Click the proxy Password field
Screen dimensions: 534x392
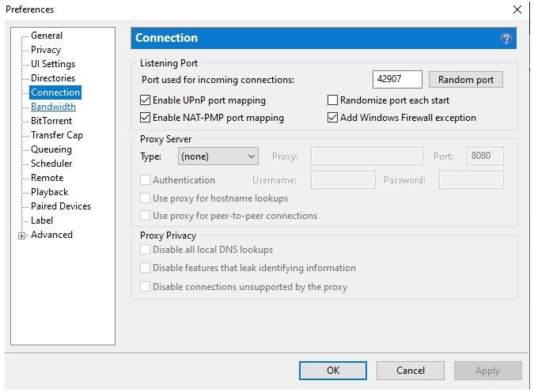[472, 180]
